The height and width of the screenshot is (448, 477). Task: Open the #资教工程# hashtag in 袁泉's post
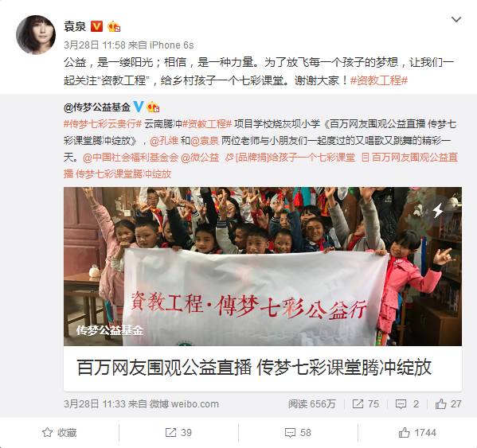coord(379,80)
